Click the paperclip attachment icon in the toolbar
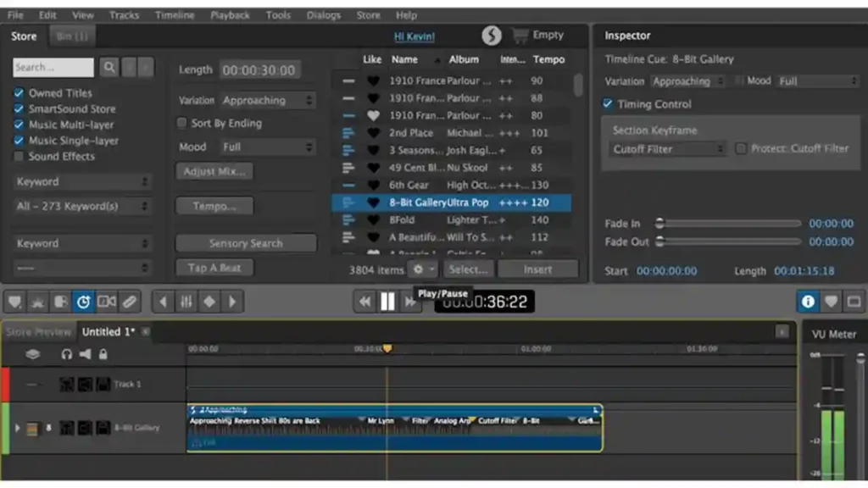Image resolution: width=868 pixels, height=488 pixels. click(x=129, y=301)
